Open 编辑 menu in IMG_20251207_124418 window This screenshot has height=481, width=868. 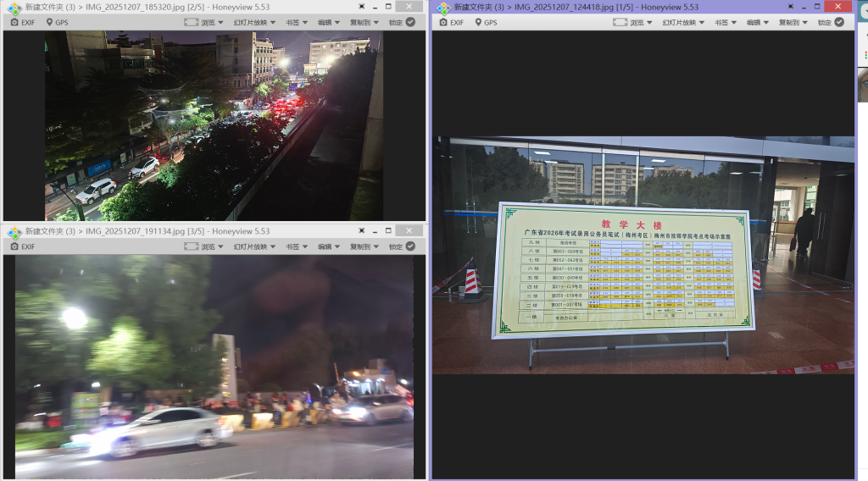pos(756,22)
